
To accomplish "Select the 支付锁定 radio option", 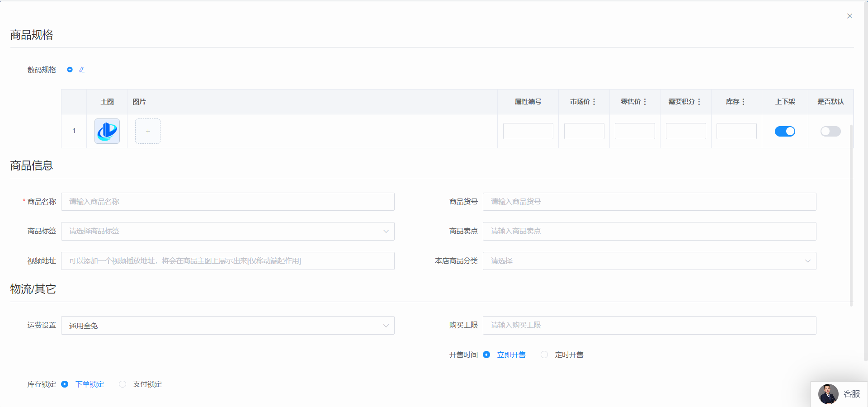I will [123, 384].
